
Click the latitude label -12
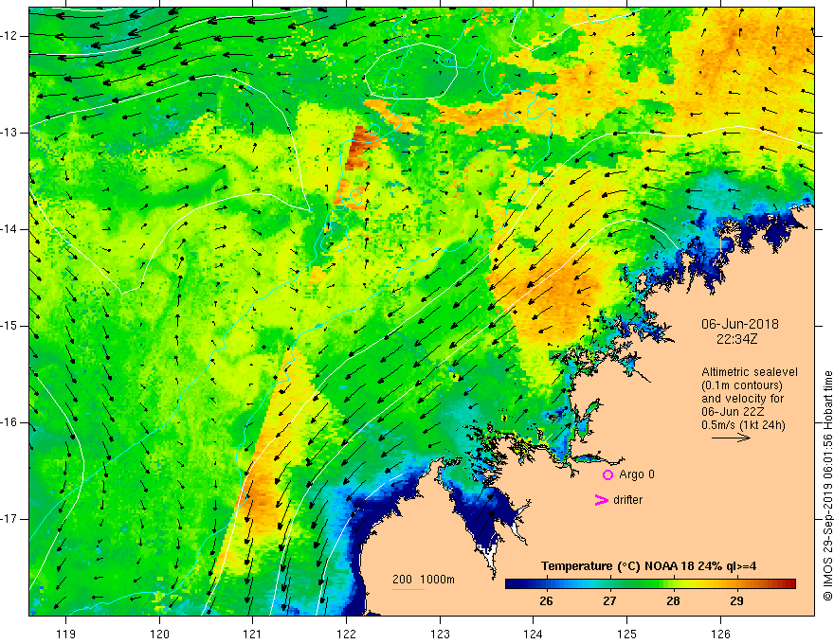(x=10, y=36)
